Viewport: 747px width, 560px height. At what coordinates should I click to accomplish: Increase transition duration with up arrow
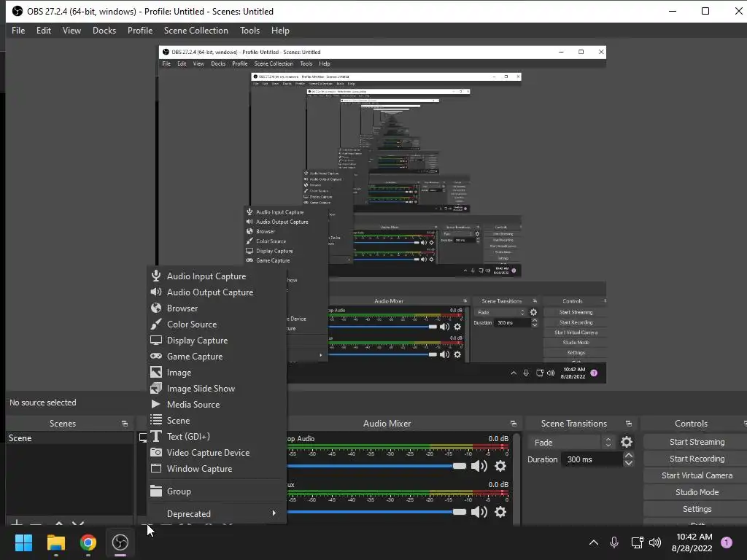pyautogui.click(x=628, y=456)
